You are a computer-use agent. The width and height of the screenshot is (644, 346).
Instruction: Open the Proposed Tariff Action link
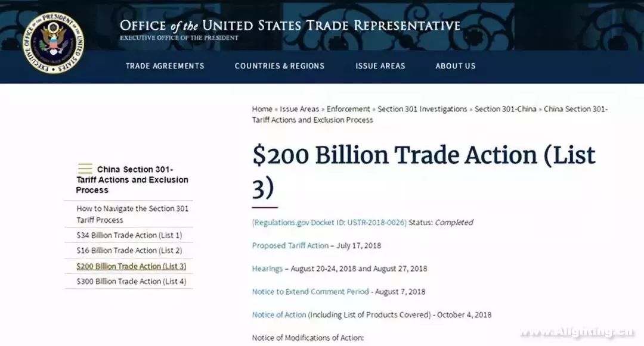(290, 245)
